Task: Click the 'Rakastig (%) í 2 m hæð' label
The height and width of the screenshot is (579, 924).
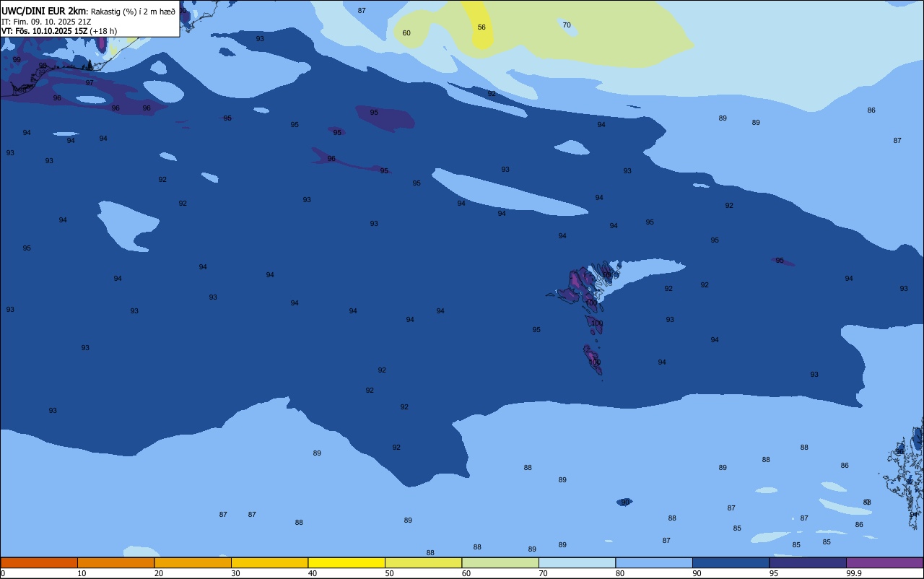Action: tap(133, 12)
